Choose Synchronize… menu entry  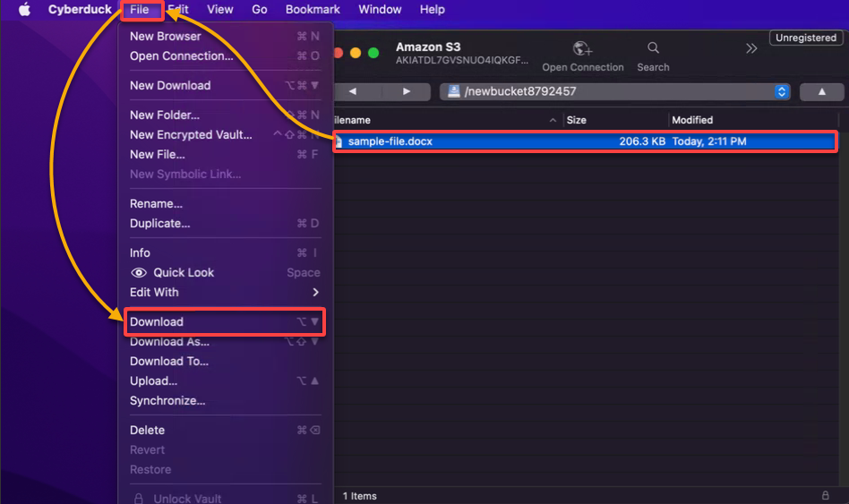coord(225,400)
